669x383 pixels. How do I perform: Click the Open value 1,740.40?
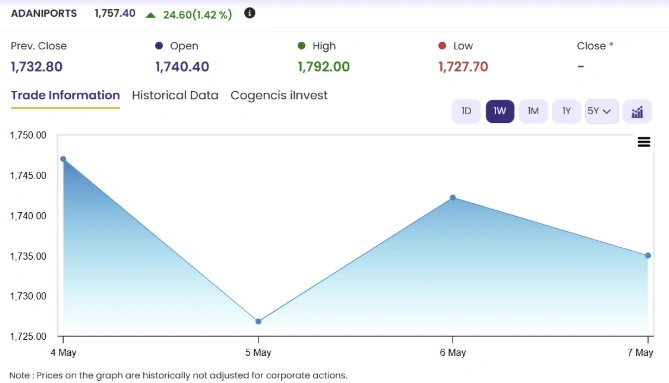182,67
